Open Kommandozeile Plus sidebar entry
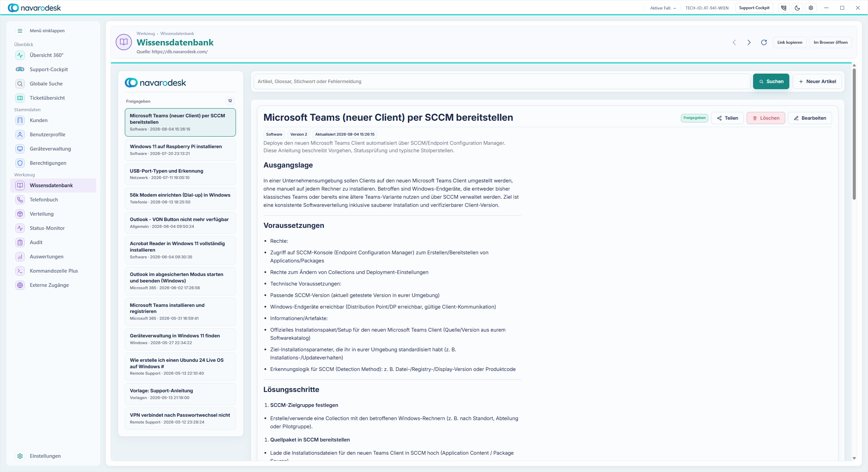The height and width of the screenshot is (472, 868). [x=53, y=271]
